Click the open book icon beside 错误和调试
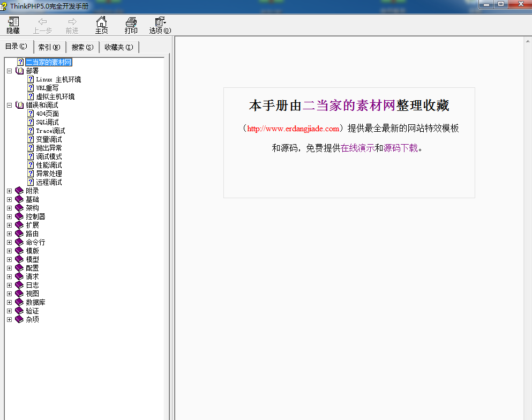Viewport: 532px width, 420px height. (x=20, y=105)
